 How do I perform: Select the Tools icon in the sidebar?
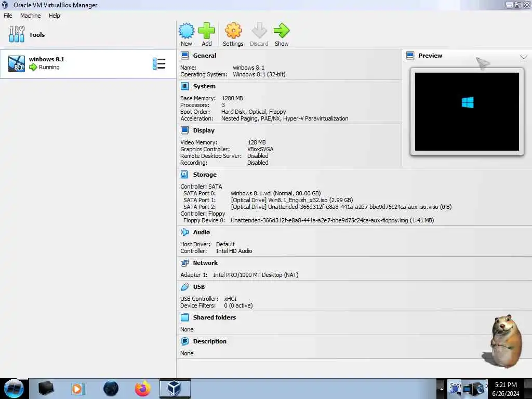click(x=17, y=34)
